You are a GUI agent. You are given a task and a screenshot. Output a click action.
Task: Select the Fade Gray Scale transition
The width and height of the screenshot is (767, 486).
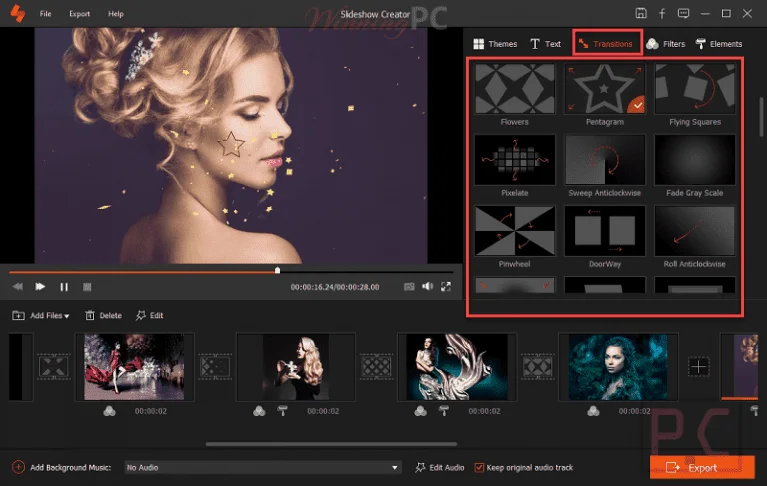(695, 160)
